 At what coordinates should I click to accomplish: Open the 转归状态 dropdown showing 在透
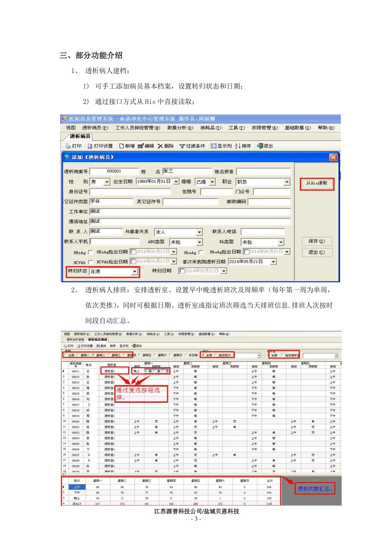pos(135,272)
